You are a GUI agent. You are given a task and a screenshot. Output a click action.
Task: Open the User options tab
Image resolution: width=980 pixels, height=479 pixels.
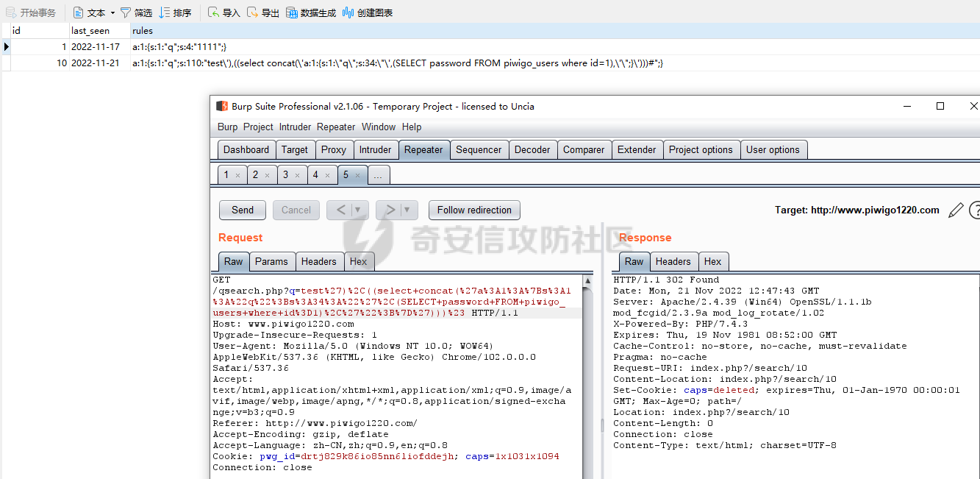[773, 149]
